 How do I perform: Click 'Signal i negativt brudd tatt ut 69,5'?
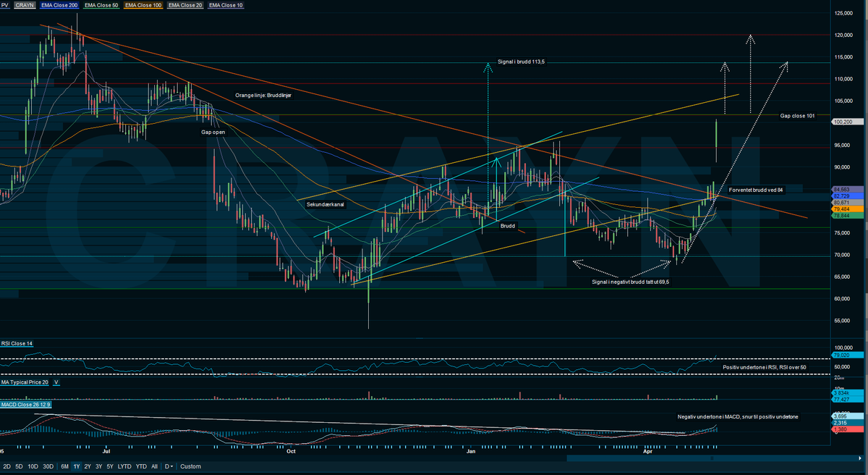click(630, 282)
